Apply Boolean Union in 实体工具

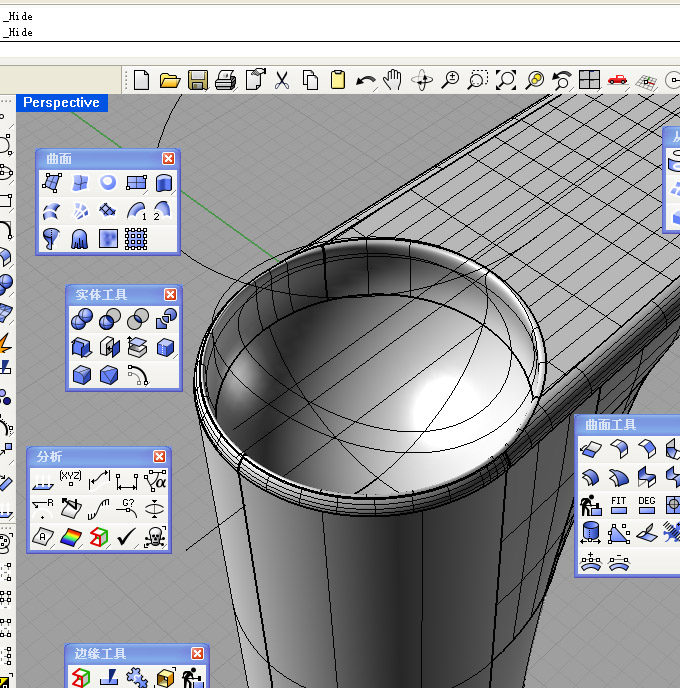point(82,319)
